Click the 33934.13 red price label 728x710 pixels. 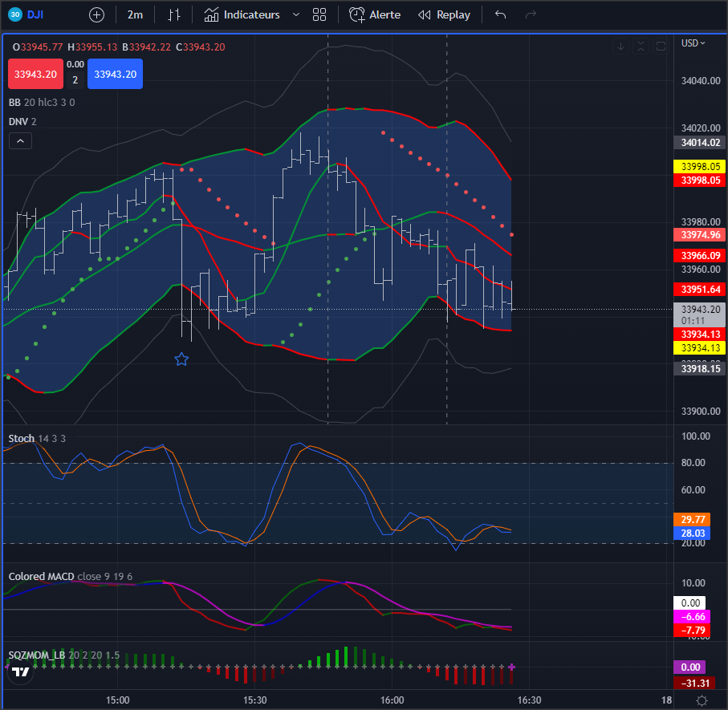pos(700,334)
